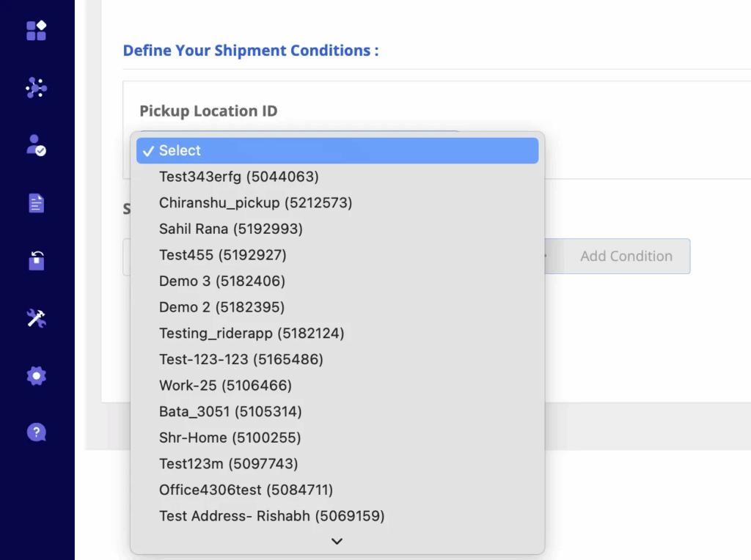The height and width of the screenshot is (560, 751).
Task: Select Sahil Rana (5192993) option
Action: coord(230,229)
